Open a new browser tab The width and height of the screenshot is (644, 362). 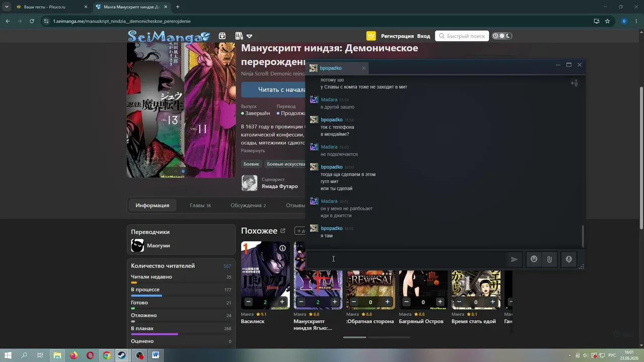[x=178, y=7]
